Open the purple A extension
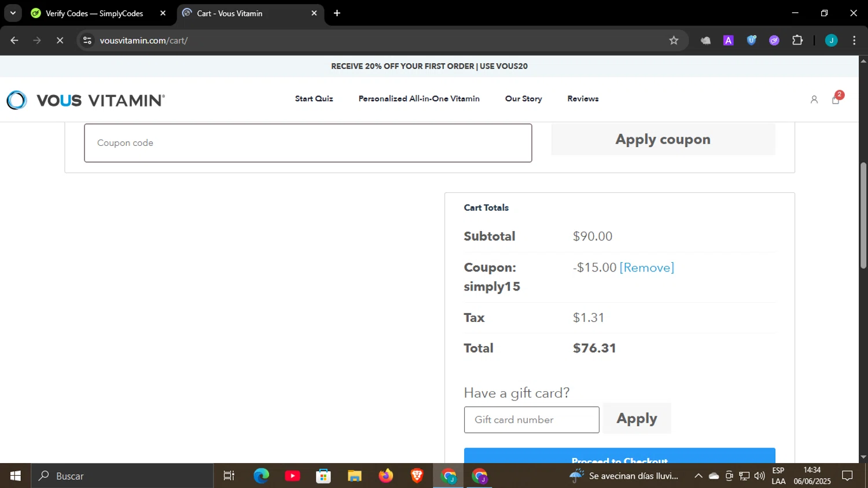Image resolution: width=868 pixels, height=488 pixels. point(729,41)
